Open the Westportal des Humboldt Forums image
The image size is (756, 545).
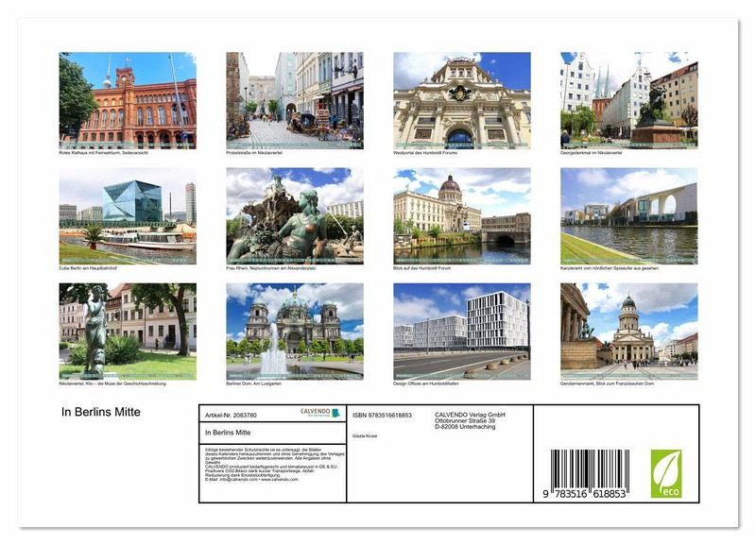[x=461, y=100]
